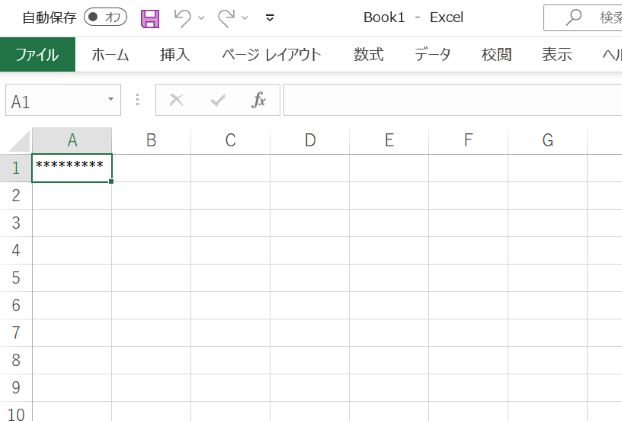Click the search magnifier icon
This screenshot has height=421, width=622.
[x=574, y=18]
